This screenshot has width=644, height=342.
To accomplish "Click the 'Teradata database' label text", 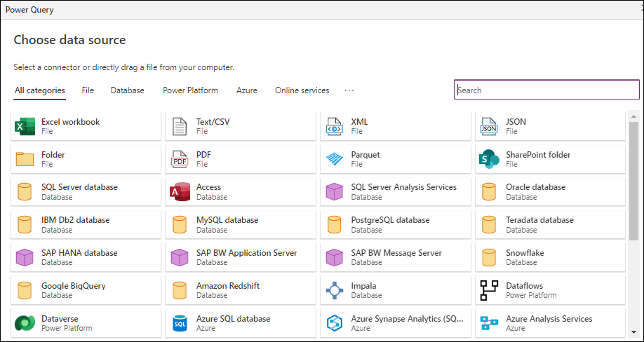I will point(539,220).
